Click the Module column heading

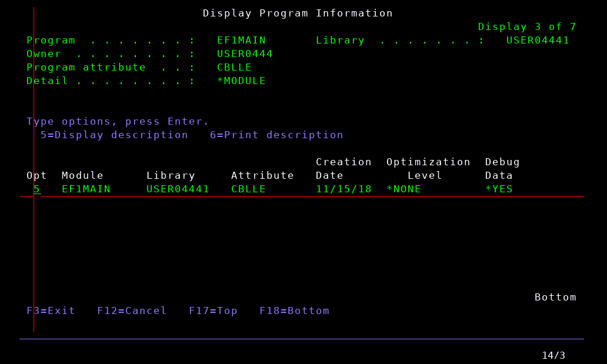point(82,175)
